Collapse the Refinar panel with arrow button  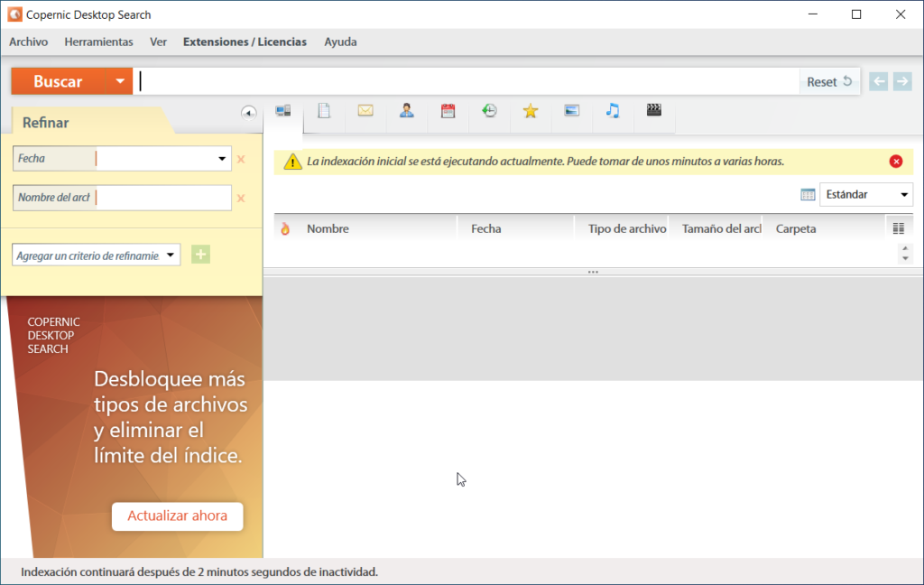click(x=249, y=113)
